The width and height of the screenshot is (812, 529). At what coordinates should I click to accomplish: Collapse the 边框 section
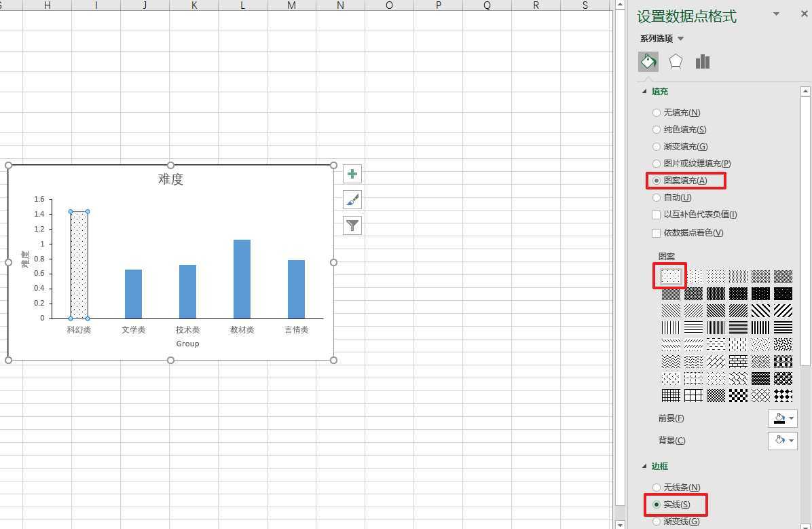click(x=645, y=467)
